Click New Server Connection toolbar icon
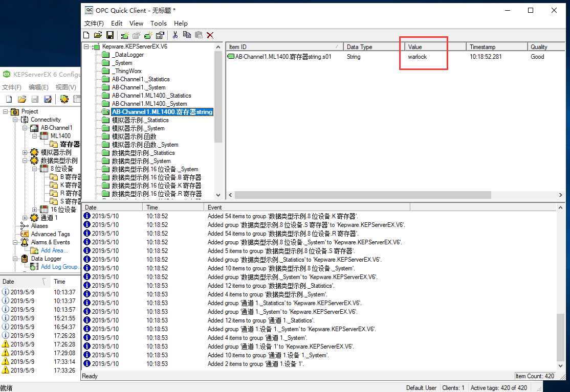Viewport: 570px width, 392px height. (x=125, y=35)
